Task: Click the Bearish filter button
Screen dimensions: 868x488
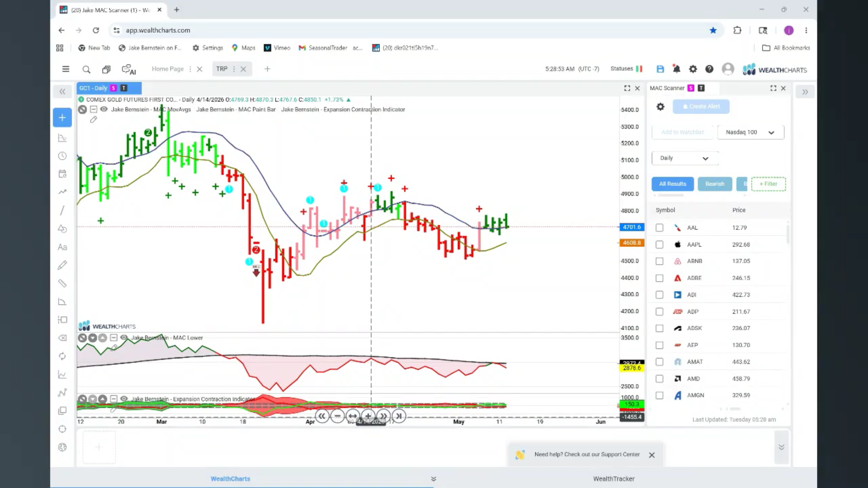Action: click(x=715, y=184)
